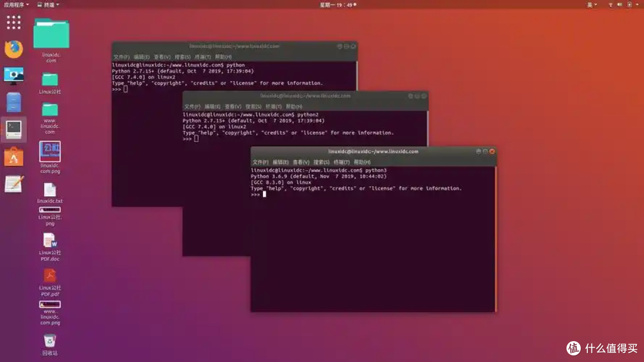This screenshot has width=644, height=362.
Task: Click the python2 terminal title bar
Action: point(305,96)
